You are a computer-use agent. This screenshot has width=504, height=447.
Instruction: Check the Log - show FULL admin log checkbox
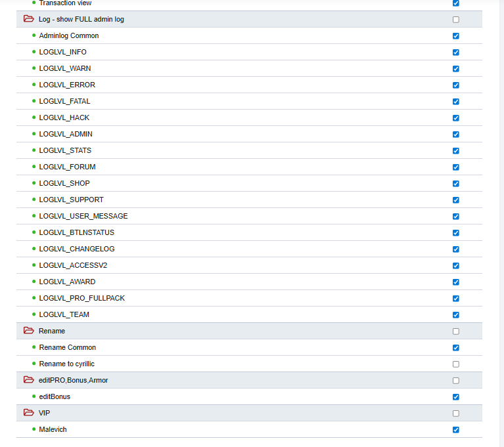tap(456, 20)
